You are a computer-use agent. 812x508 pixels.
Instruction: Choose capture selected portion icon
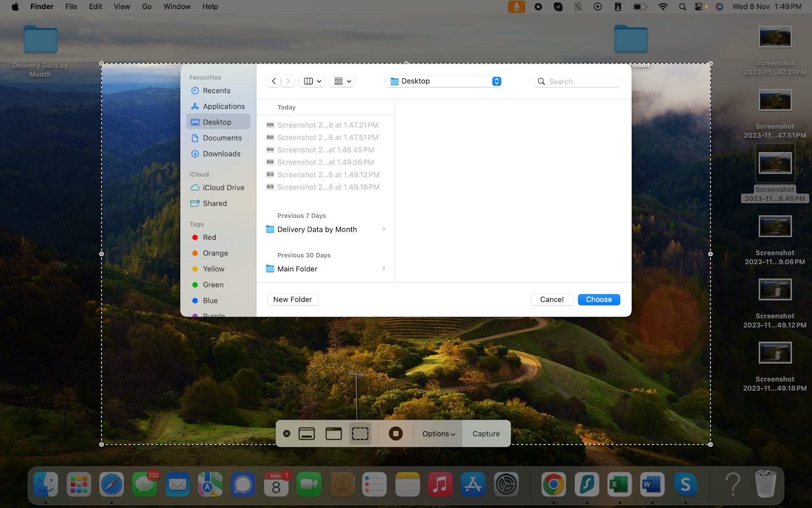click(x=360, y=434)
